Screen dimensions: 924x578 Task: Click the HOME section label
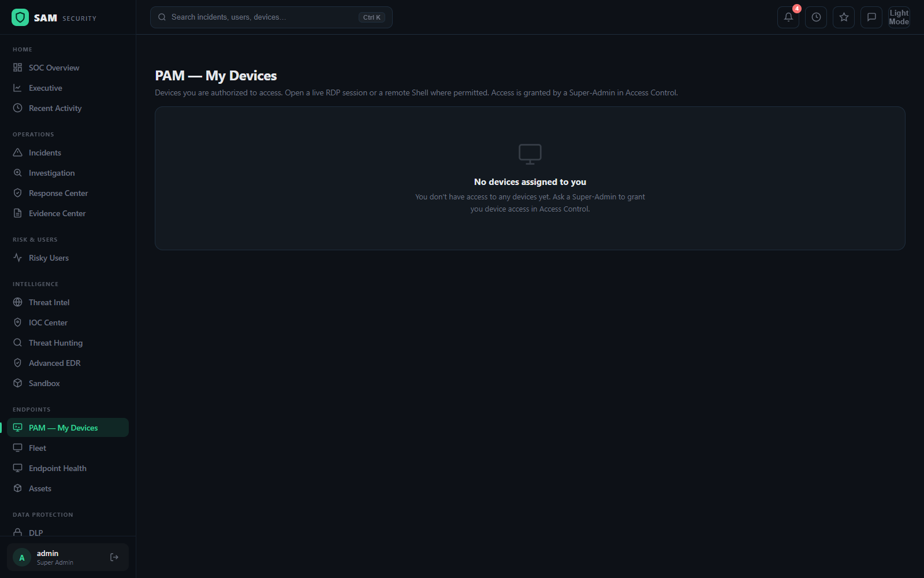[23, 50]
